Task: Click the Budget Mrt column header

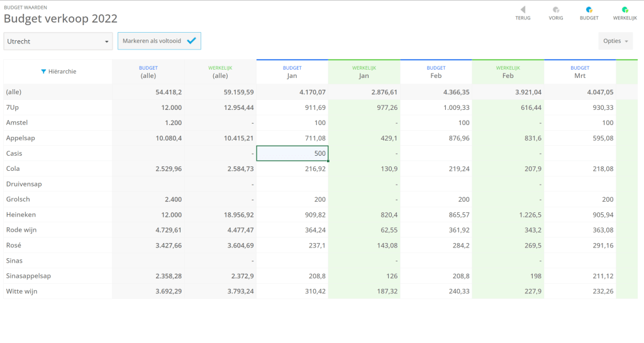Action: (580, 72)
